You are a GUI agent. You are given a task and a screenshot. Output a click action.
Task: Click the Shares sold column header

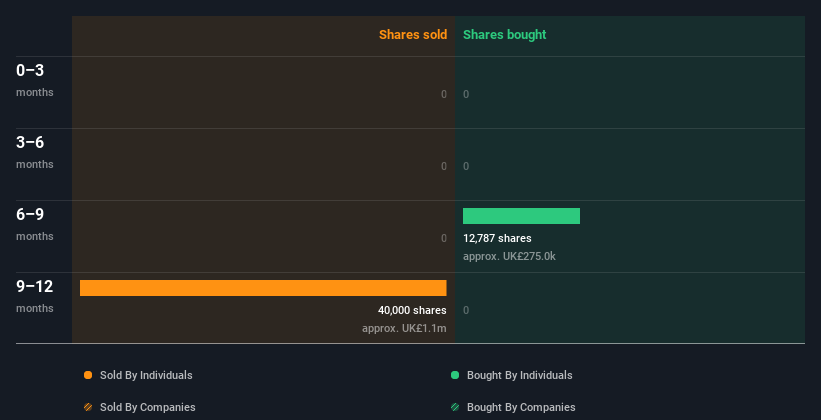413,35
